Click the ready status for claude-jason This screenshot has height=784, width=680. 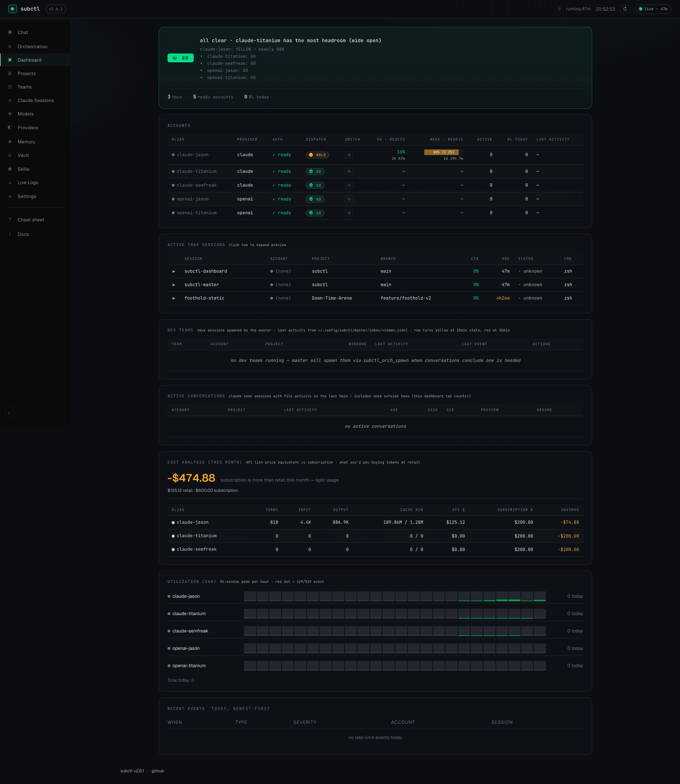click(x=282, y=155)
